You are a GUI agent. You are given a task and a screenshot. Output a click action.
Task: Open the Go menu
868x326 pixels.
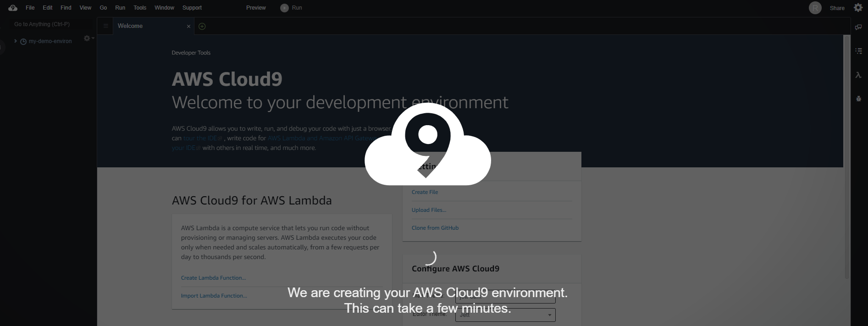103,8
